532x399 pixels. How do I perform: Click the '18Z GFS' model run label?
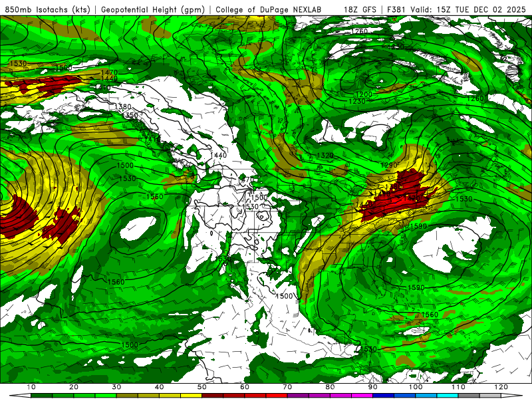click(360, 9)
